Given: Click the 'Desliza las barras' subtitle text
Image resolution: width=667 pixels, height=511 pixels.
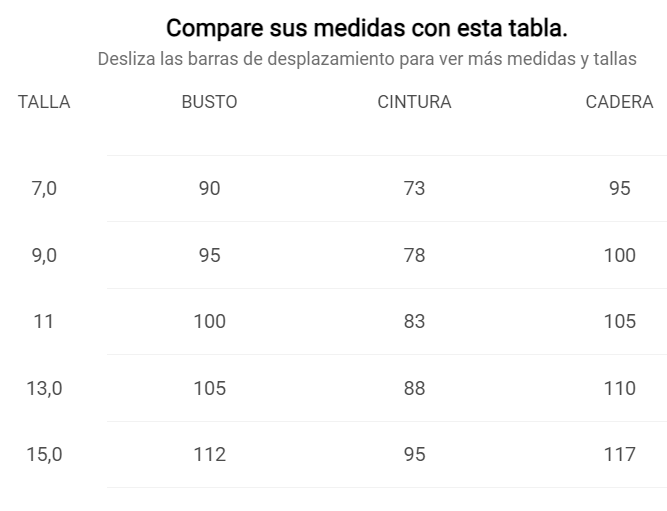Looking at the screenshot, I should coord(367,58).
